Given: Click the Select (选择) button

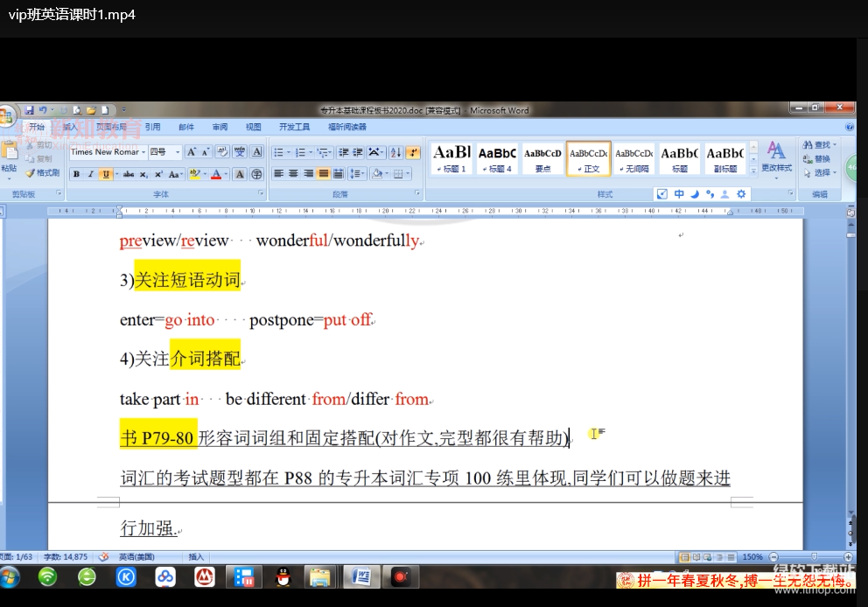Looking at the screenshot, I should pos(819,172).
